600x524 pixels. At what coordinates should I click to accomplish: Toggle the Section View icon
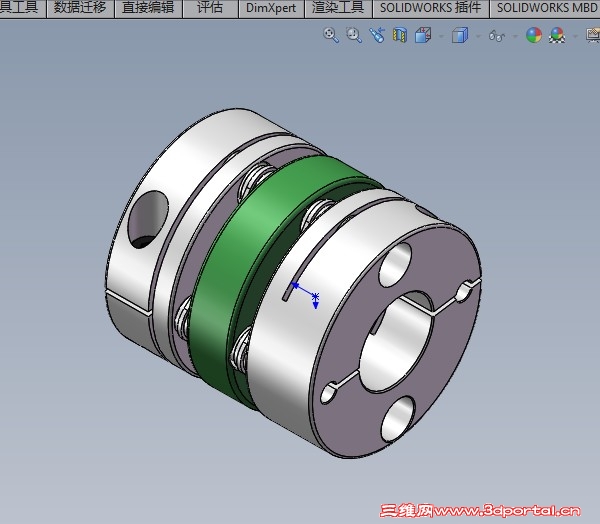coord(400,35)
